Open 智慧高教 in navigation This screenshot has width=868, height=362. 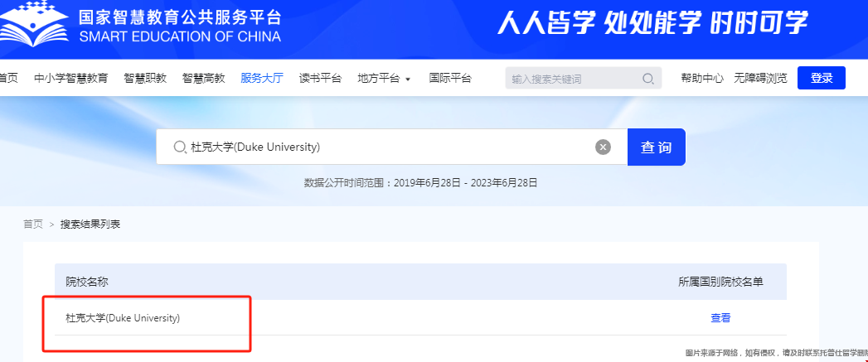coord(204,78)
